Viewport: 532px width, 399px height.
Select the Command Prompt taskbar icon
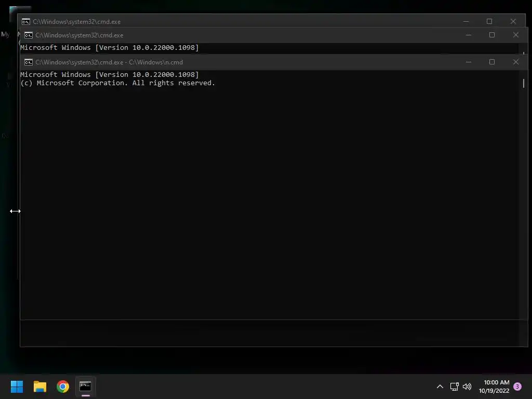tap(86, 386)
